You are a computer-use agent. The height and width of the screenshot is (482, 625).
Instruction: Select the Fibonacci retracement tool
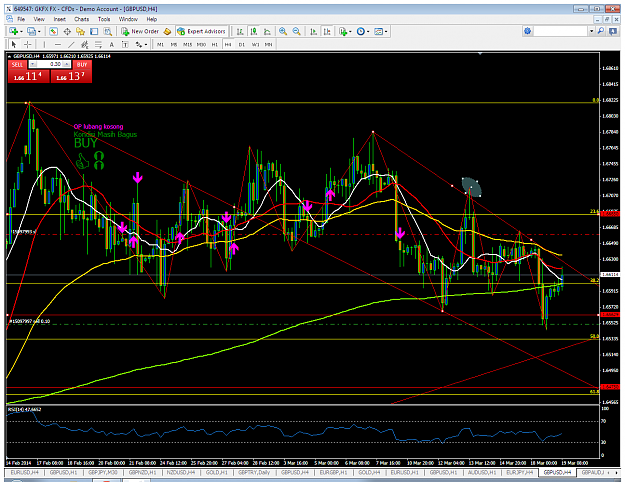[x=98, y=45]
